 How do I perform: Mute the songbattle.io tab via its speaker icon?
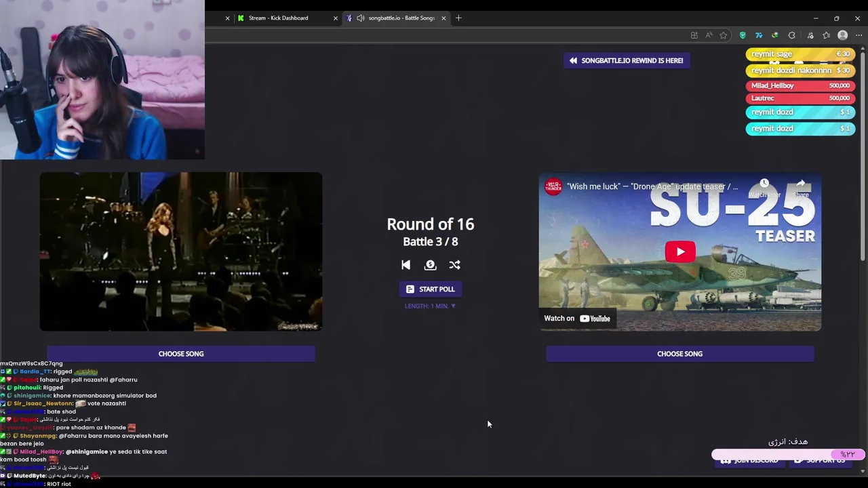(x=360, y=18)
